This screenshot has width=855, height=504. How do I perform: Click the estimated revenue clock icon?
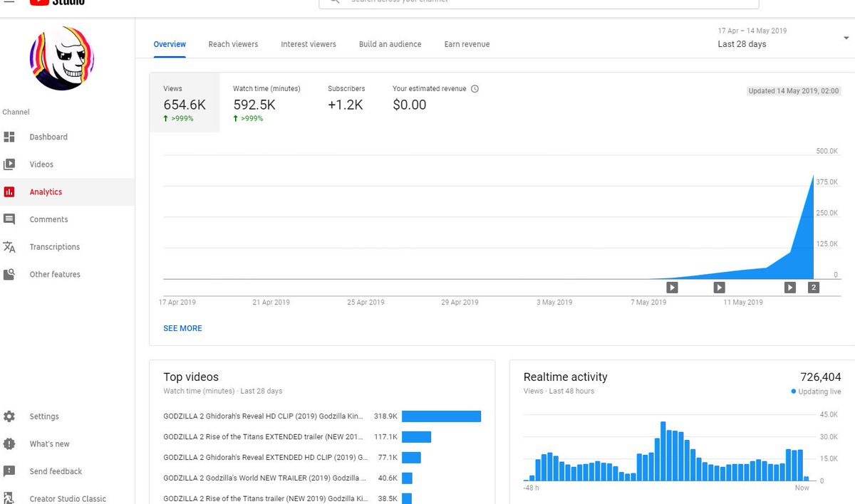475,89
